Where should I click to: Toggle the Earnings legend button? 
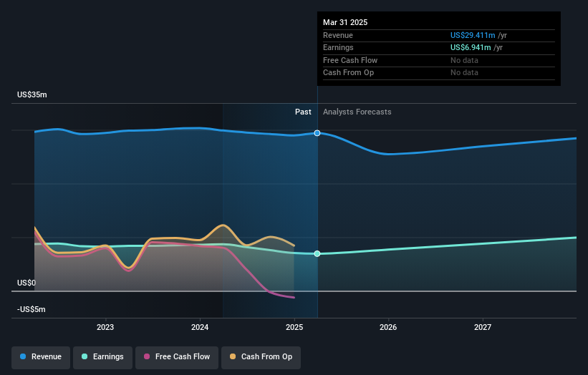point(102,357)
